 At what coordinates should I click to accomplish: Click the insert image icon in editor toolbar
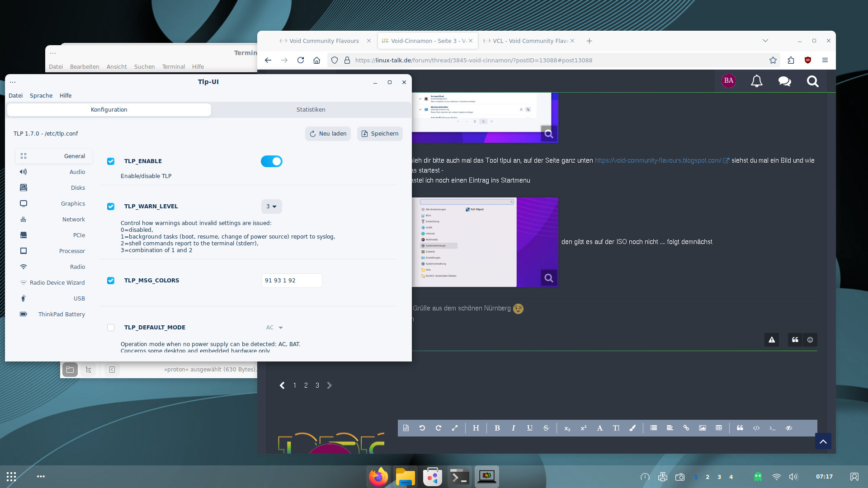[702, 428]
